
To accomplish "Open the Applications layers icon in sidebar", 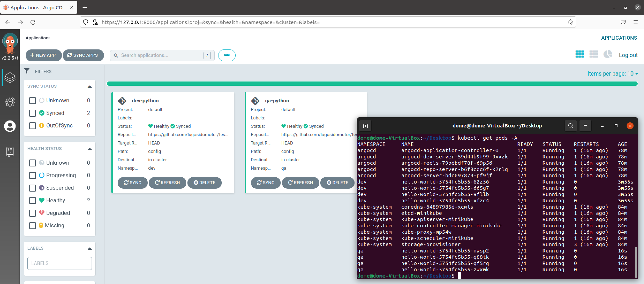I will (10, 78).
